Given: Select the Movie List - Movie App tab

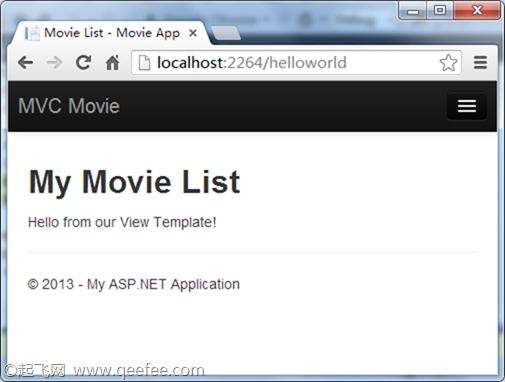Looking at the screenshot, I should [x=111, y=33].
